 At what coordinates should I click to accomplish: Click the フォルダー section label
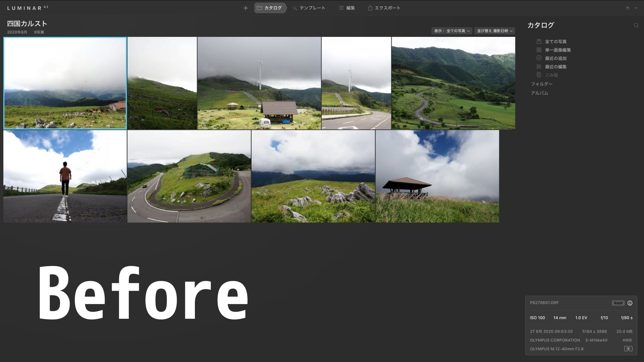(x=541, y=84)
